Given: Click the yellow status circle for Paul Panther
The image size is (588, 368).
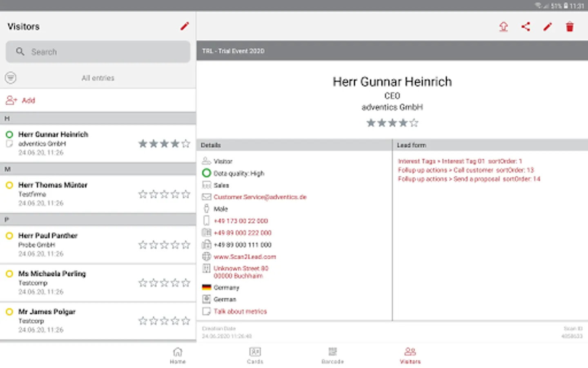Looking at the screenshot, I should (9, 236).
